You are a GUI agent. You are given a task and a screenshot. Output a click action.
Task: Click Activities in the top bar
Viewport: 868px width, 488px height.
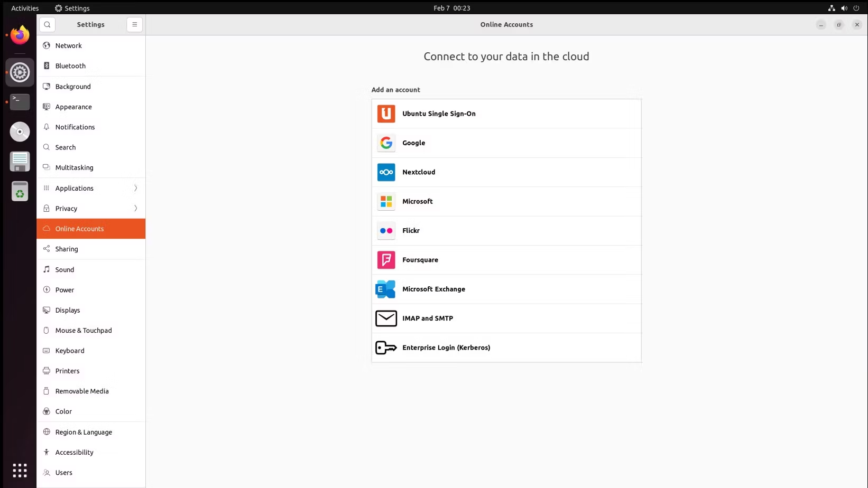25,8
